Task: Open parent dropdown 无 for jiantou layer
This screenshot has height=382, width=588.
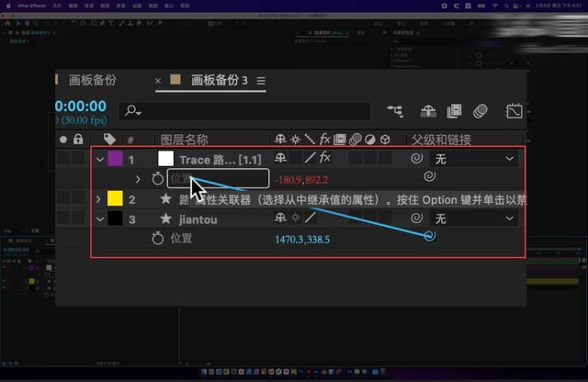Action: 474,219
